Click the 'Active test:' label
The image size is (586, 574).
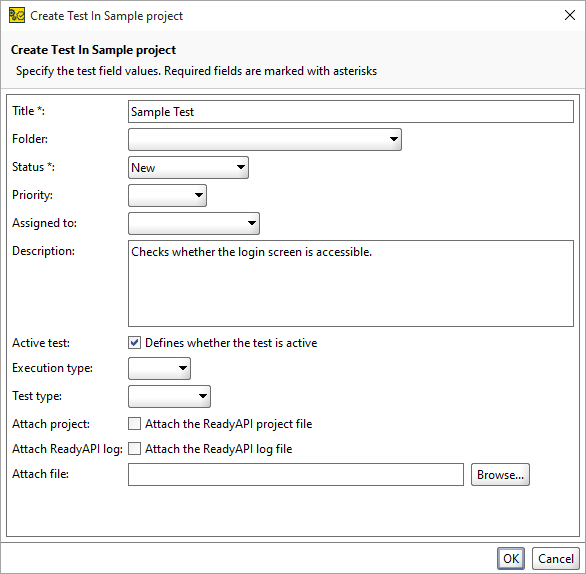tap(41, 343)
